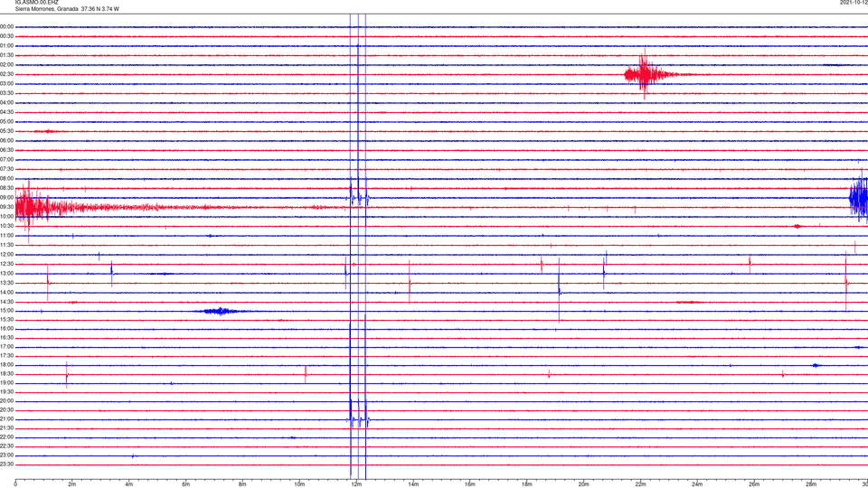Click the 00:30 trace time label
Image resolution: width=868 pixels, height=488 pixels.
[6, 36]
